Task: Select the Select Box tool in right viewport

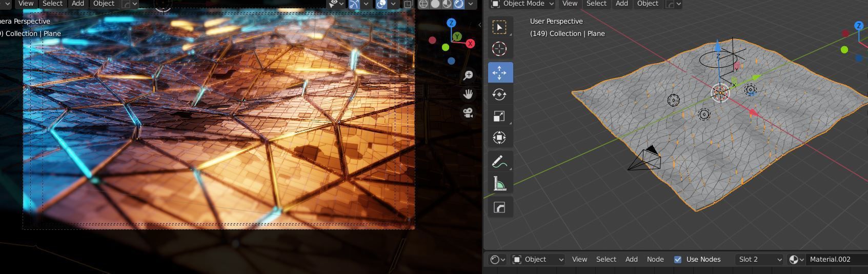Action: (499, 27)
